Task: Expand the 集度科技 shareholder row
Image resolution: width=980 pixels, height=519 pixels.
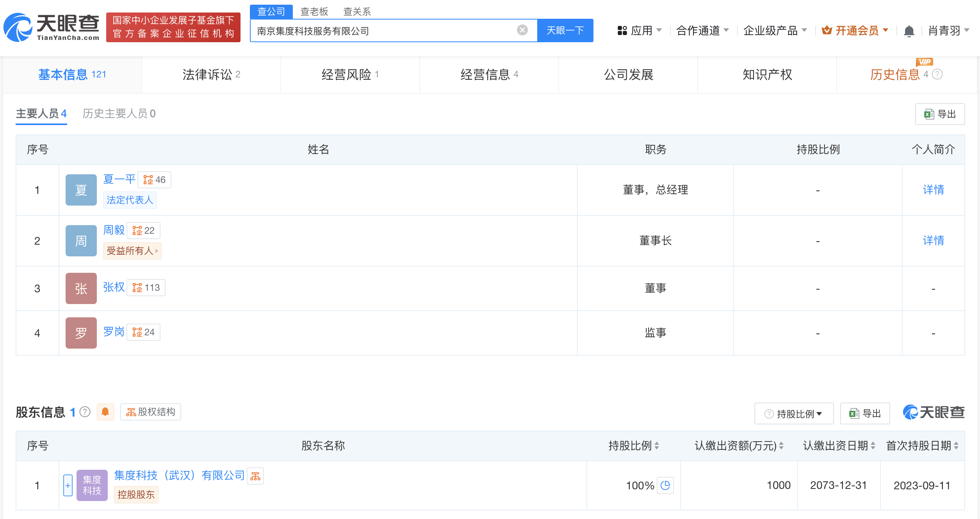Action: [x=68, y=485]
